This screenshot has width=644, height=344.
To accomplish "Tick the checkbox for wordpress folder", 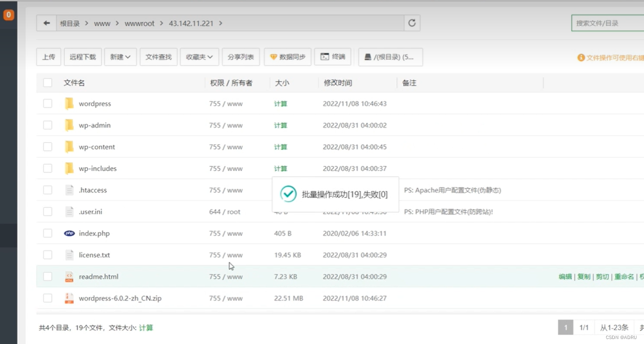I will [x=48, y=103].
